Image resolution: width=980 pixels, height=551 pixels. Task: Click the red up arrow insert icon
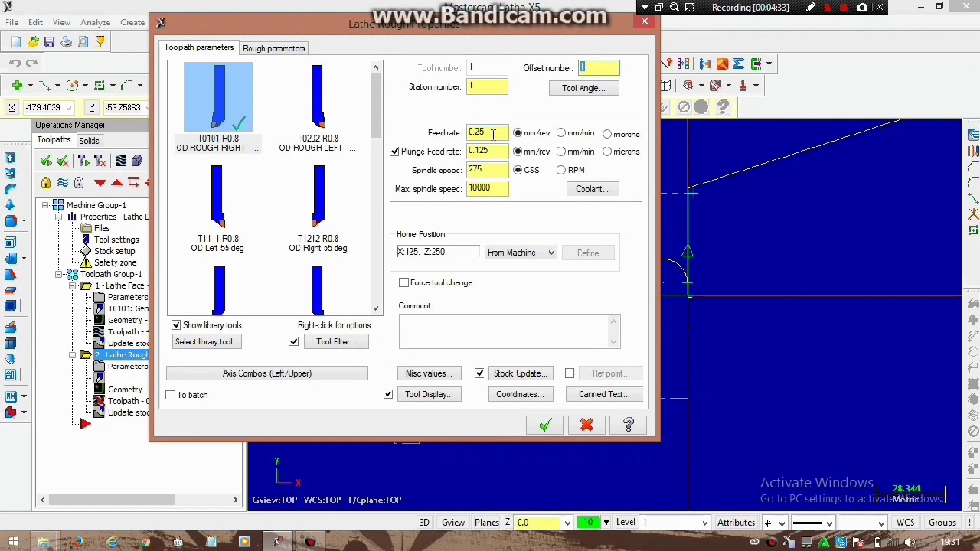click(116, 183)
